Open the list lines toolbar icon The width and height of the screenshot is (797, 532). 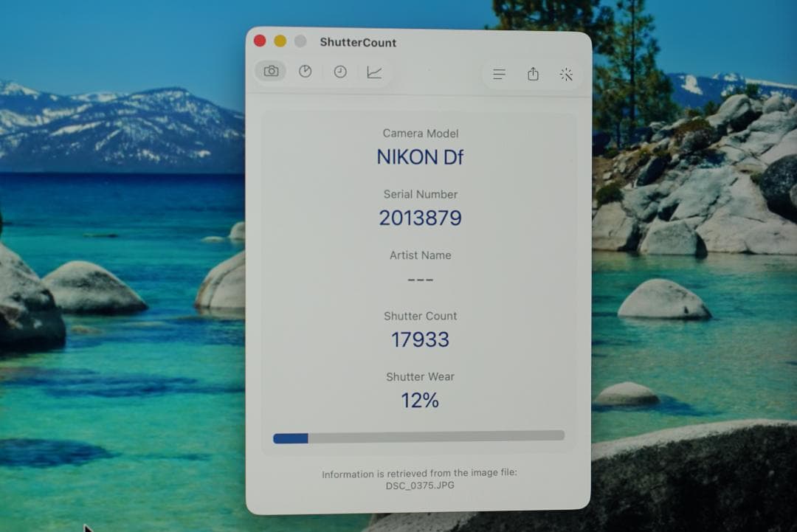tap(499, 74)
